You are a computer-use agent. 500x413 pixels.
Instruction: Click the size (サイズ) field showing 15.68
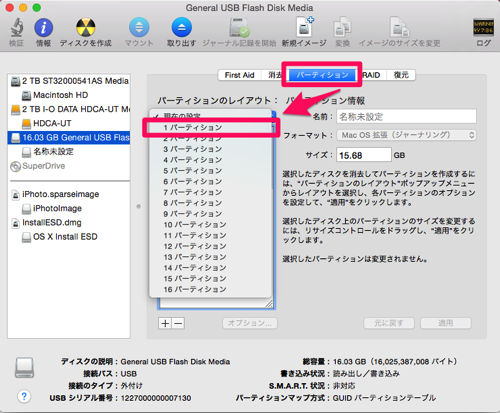(364, 155)
